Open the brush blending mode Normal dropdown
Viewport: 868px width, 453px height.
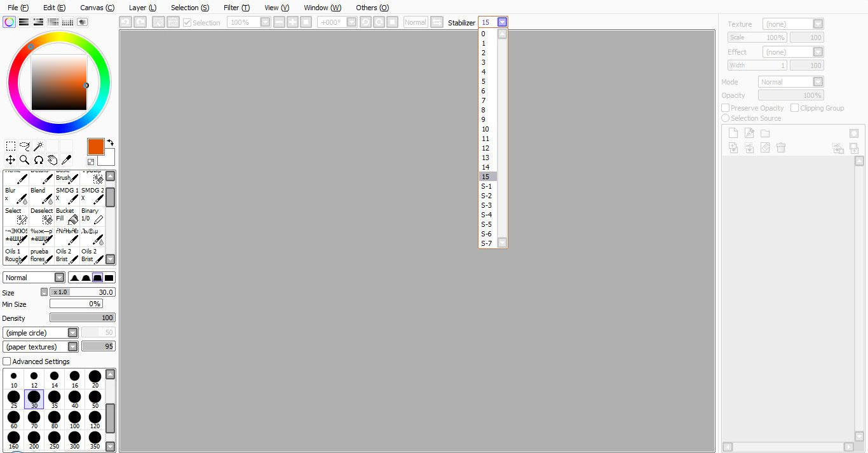pos(34,278)
